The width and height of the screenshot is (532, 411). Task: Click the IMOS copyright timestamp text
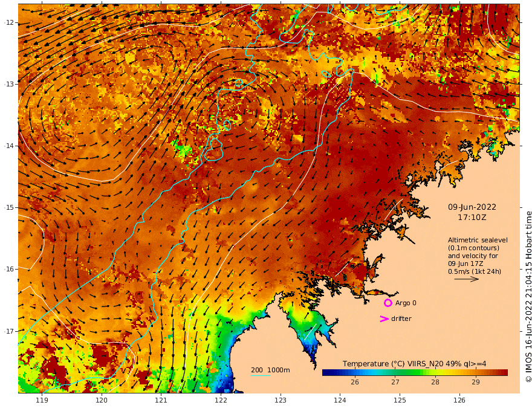[528, 297]
